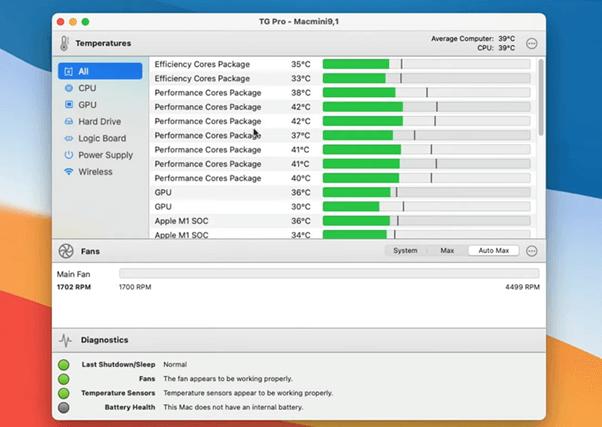602x427 pixels.
Task: Select the Apple M1 SOC 36°C row
Action: [342, 221]
